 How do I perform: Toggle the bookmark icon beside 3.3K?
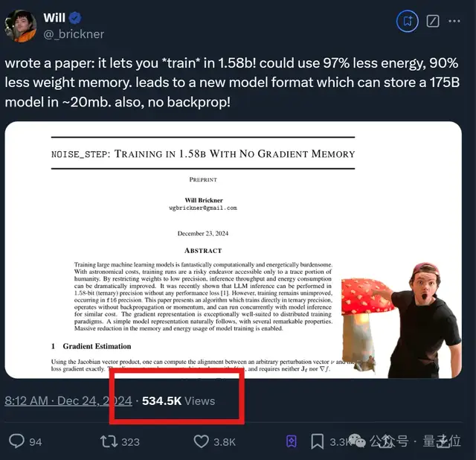click(x=318, y=441)
